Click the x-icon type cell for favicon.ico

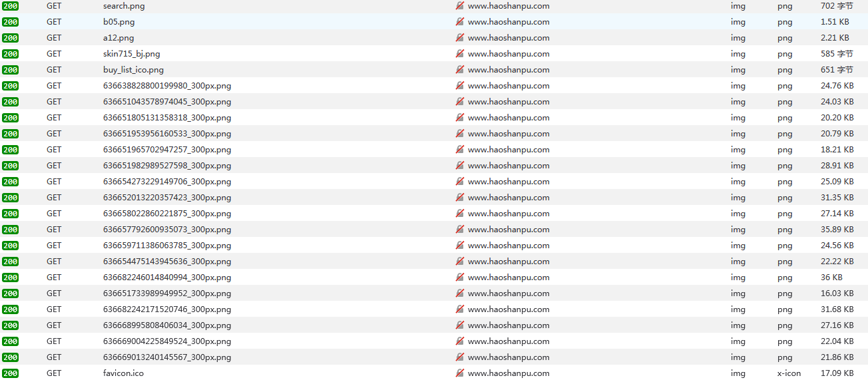[x=789, y=373]
